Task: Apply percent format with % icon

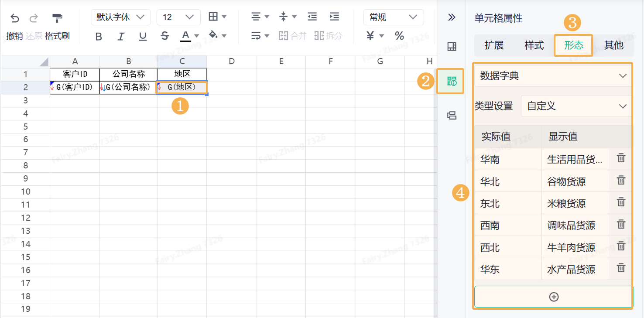Action: [399, 36]
